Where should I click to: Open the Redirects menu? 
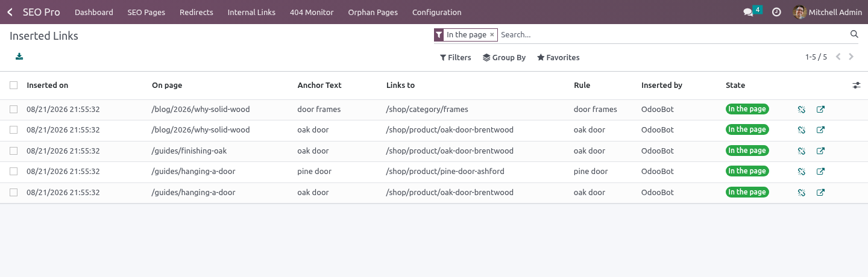(x=197, y=12)
